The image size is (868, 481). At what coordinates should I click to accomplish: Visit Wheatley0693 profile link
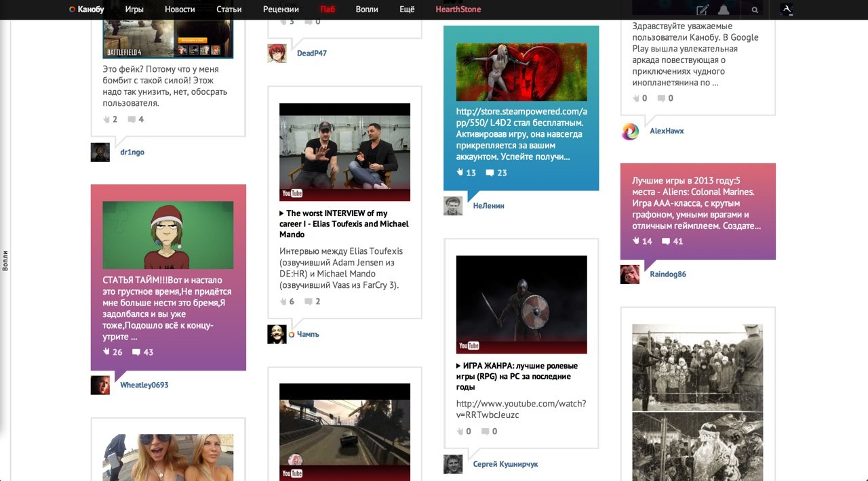[144, 385]
